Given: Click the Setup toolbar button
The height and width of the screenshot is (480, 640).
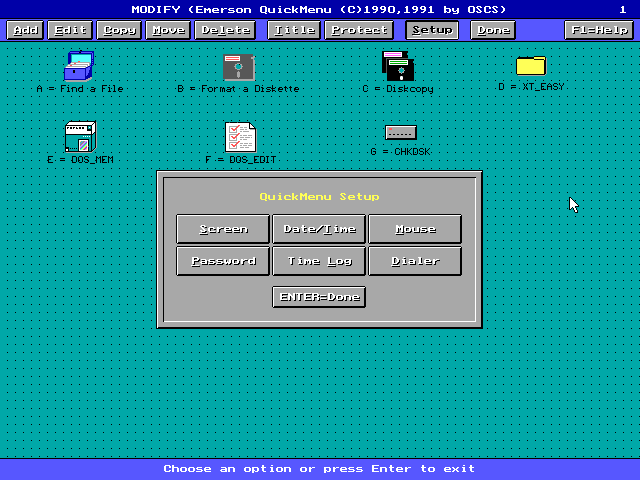Looking at the screenshot, I should point(432,30).
